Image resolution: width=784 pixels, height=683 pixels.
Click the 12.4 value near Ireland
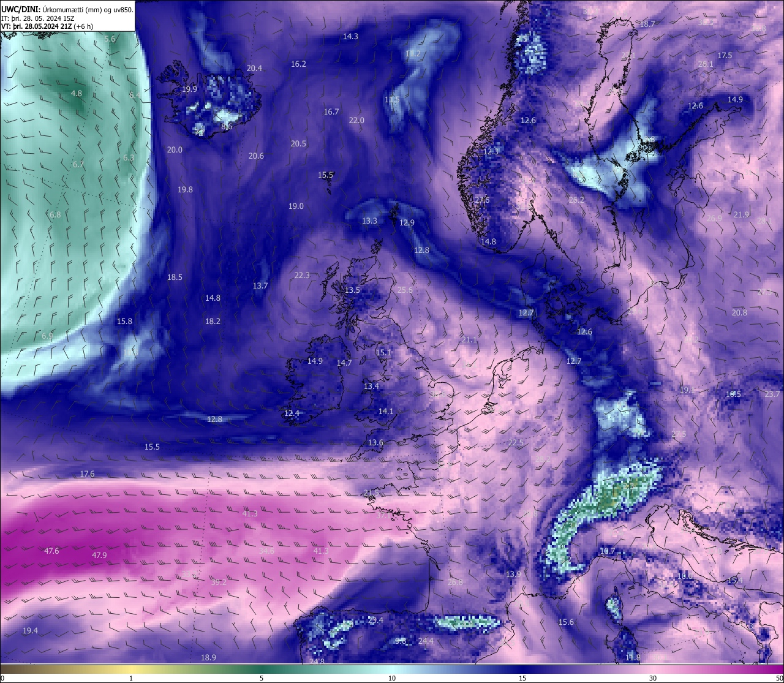(292, 413)
